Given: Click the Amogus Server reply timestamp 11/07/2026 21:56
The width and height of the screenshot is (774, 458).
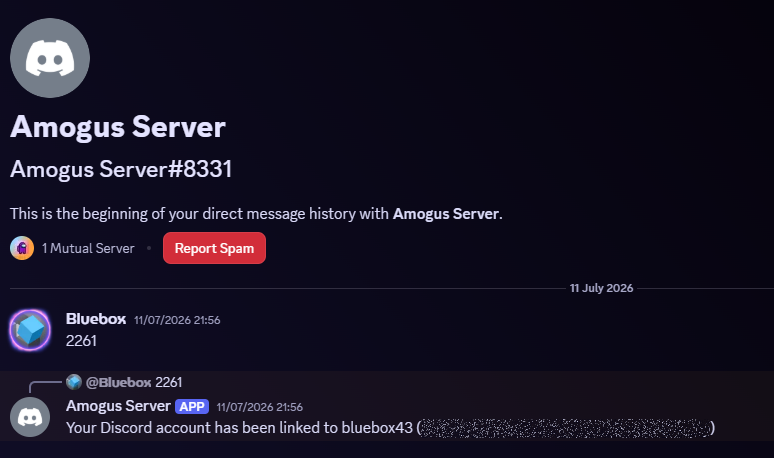Looking at the screenshot, I should 260,407.
